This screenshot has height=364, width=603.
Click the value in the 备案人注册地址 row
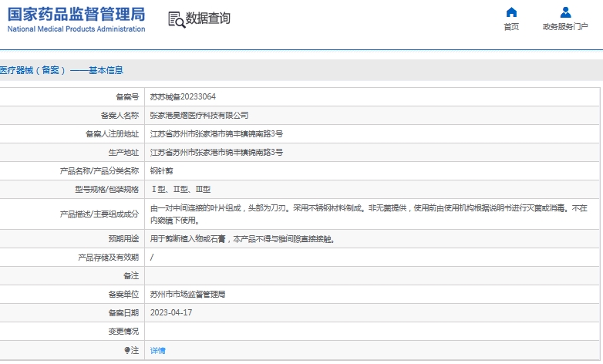click(217, 134)
